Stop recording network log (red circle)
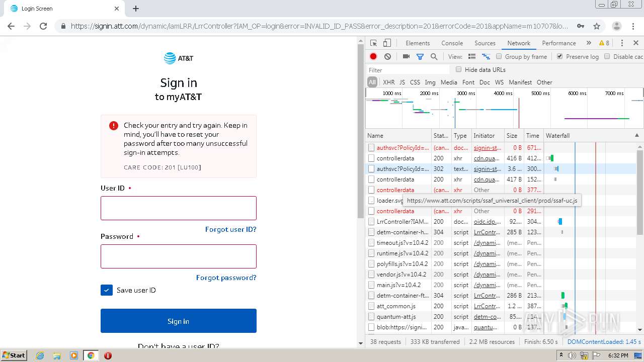The width and height of the screenshot is (644, 362). [373, 57]
